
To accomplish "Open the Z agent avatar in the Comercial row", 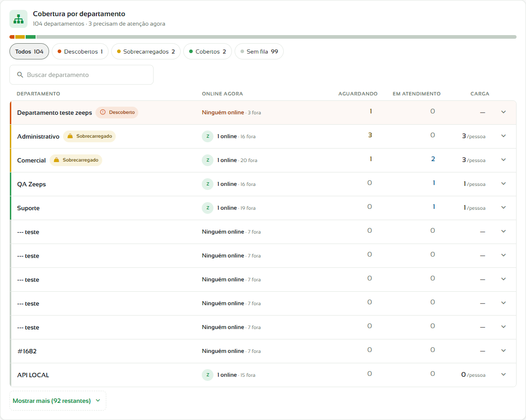I will pyautogui.click(x=208, y=160).
